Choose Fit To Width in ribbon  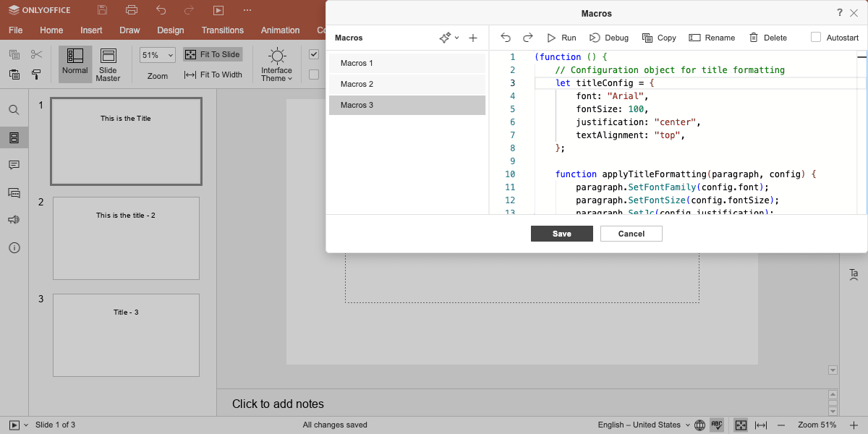[213, 75]
